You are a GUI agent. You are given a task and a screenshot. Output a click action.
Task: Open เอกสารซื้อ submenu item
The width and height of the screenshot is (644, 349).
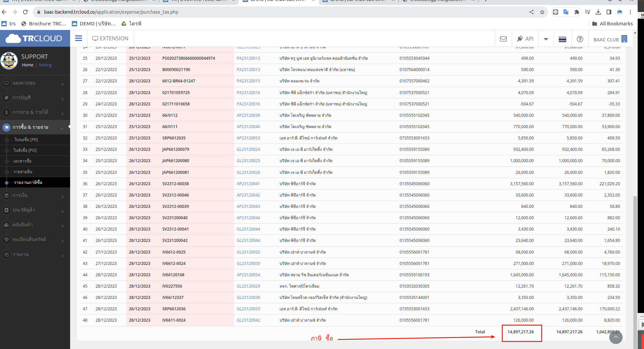(x=22, y=161)
